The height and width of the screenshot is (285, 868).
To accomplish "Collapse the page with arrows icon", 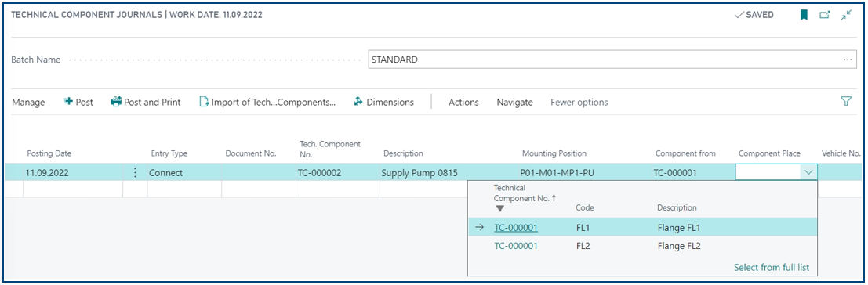I will (x=845, y=16).
